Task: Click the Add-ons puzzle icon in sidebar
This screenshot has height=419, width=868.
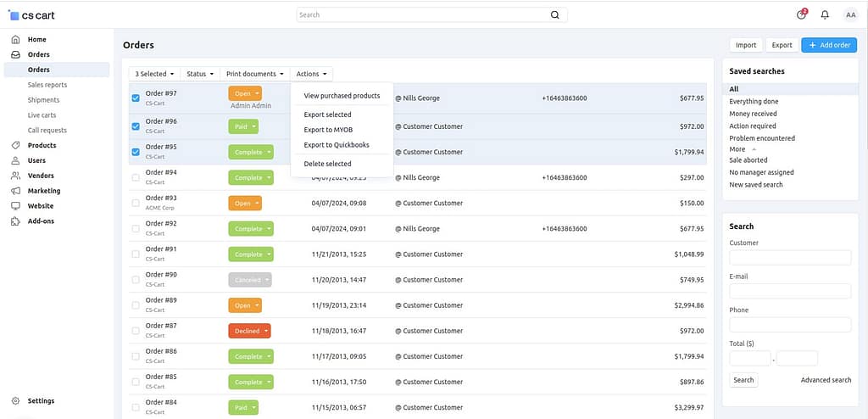Action: click(x=15, y=221)
